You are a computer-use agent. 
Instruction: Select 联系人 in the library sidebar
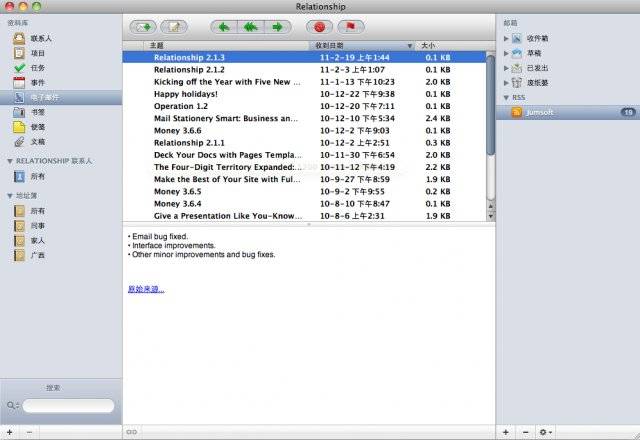[x=37, y=38]
